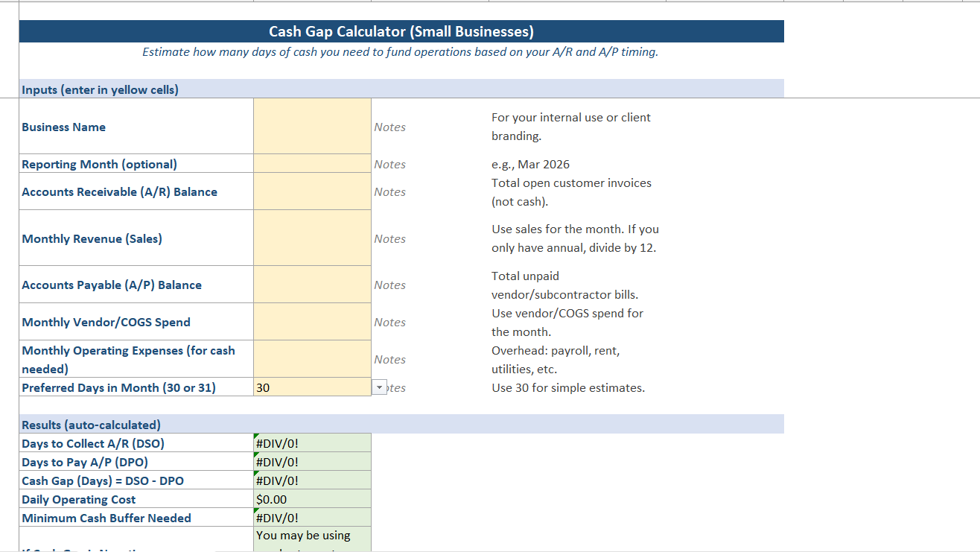Select the Business Name yellow input cell
The image size is (980, 552).
pyautogui.click(x=312, y=126)
